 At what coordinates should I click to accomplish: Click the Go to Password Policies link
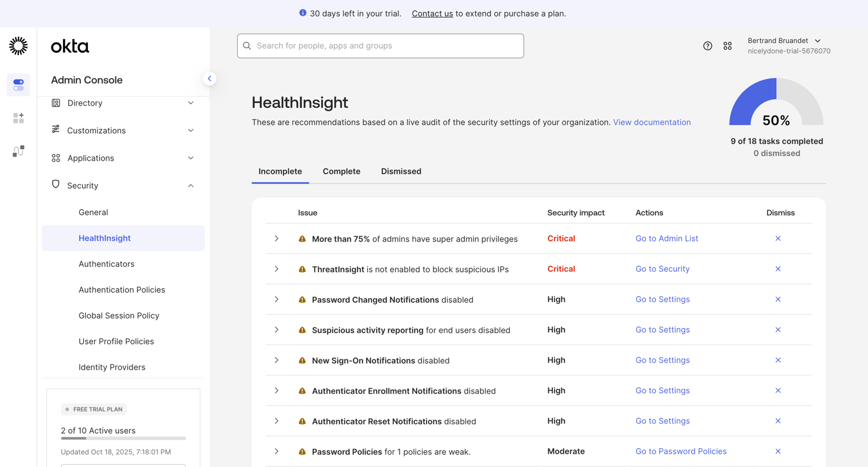681,452
